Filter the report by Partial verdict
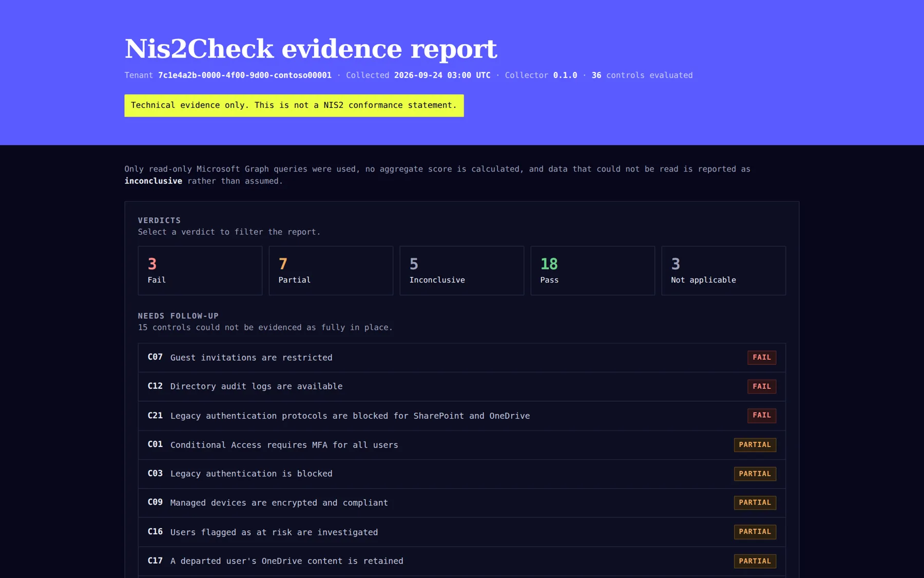The height and width of the screenshot is (578, 924). (331, 270)
